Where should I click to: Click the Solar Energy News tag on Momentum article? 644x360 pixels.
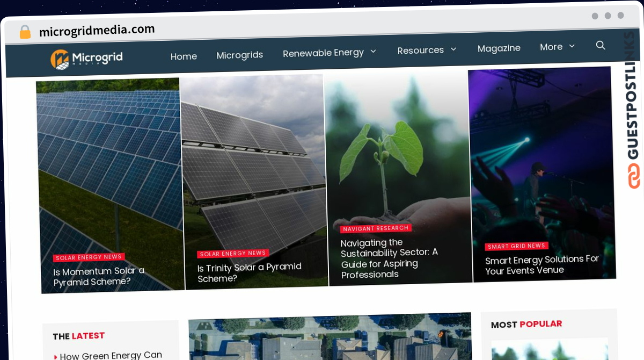(x=89, y=257)
